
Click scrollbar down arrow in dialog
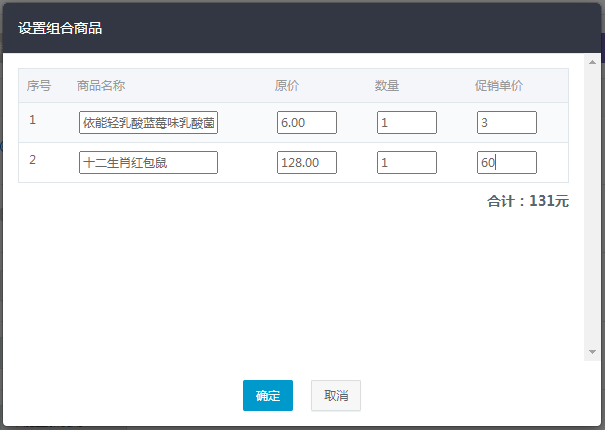[x=592, y=352]
